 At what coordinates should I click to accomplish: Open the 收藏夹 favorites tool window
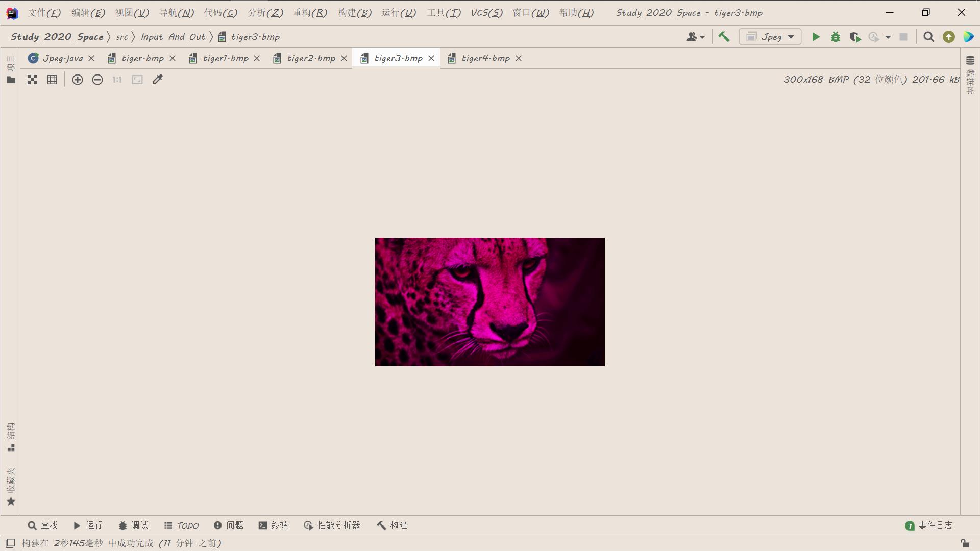[11, 487]
